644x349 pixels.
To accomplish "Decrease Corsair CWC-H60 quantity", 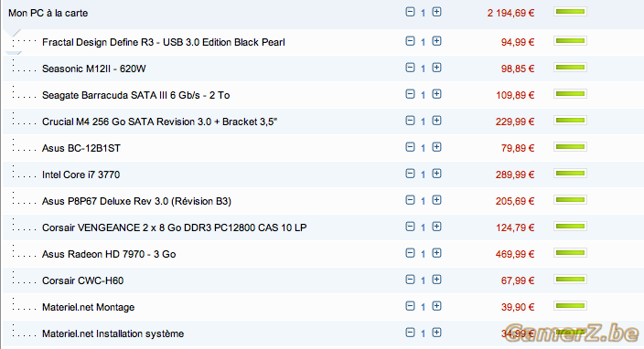I will click(410, 280).
